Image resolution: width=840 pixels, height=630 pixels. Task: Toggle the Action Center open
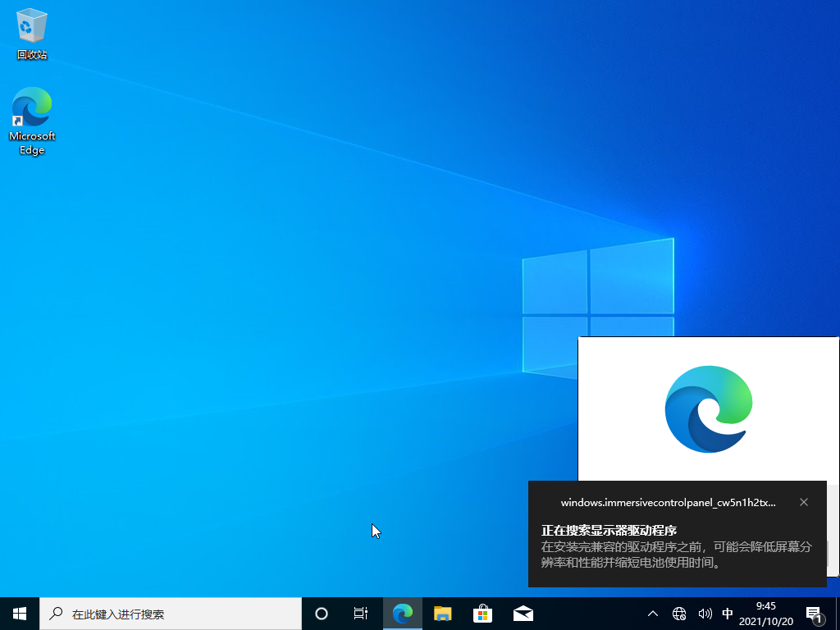pyautogui.click(x=815, y=613)
